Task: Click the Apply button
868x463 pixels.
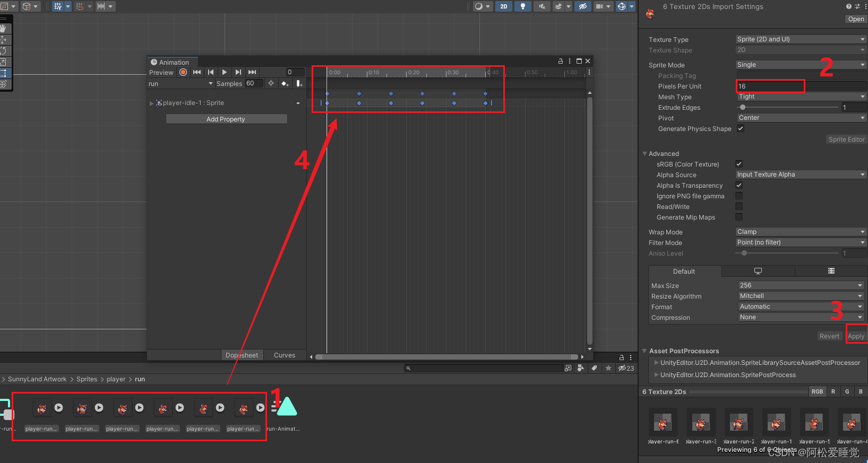Action: [856, 336]
